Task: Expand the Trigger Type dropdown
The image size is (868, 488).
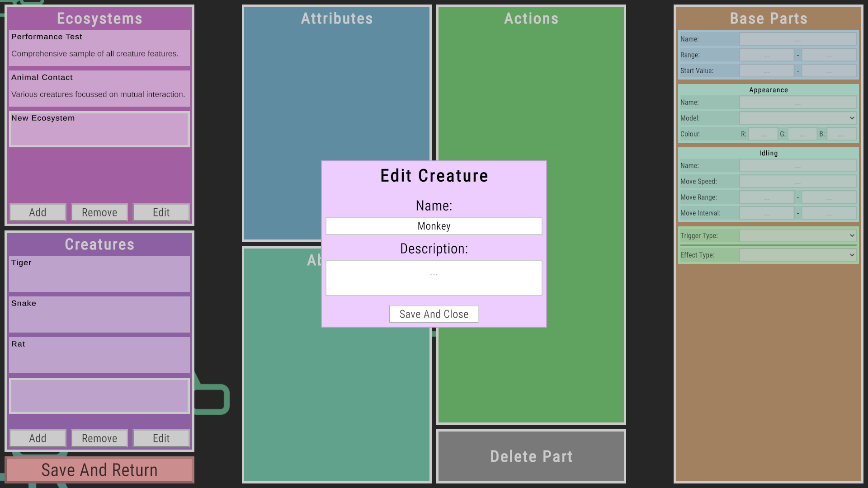Action: [797, 235]
